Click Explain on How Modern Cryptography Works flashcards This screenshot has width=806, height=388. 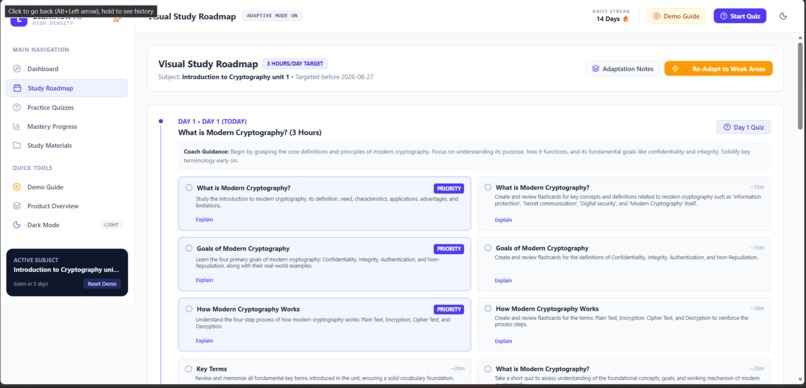[x=503, y=341]
